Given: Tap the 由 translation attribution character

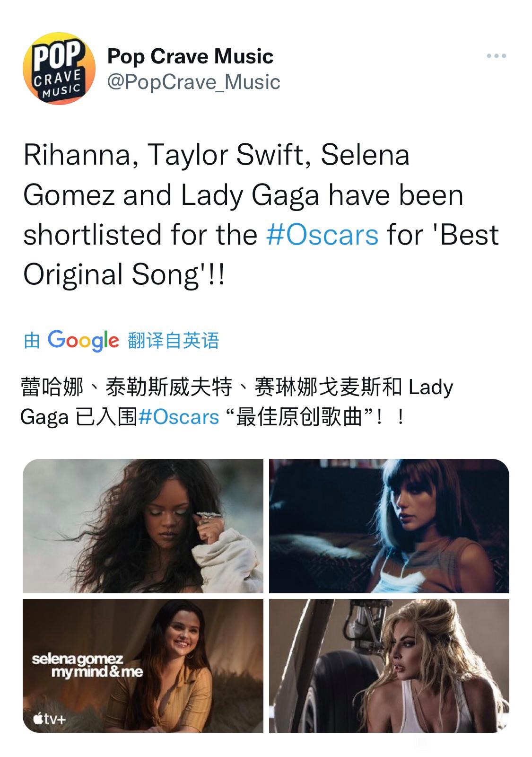Looking at the screenshot, I should (x=32, y=340).
